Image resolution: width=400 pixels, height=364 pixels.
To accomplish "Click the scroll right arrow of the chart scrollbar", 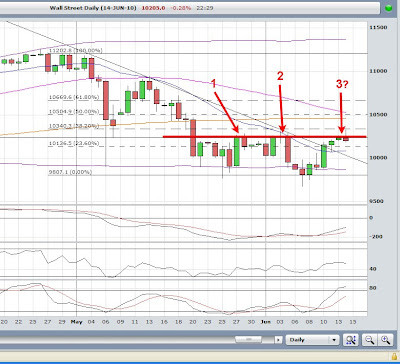I will tap(277, 340).
